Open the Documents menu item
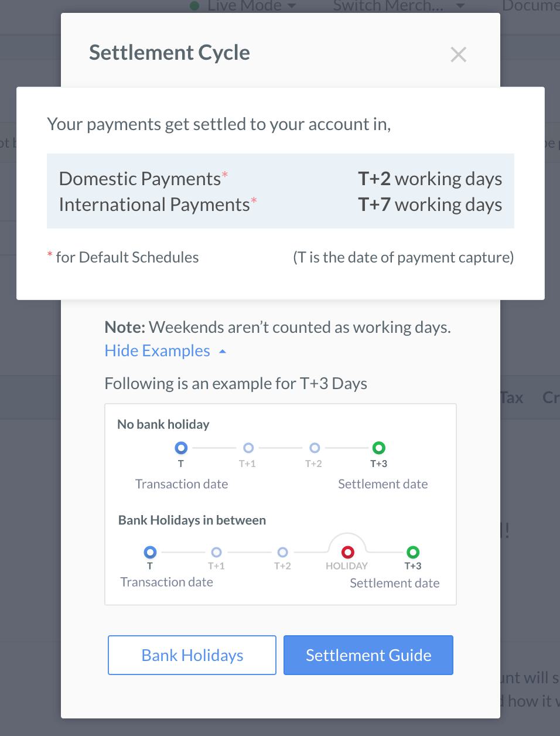Viewport: 560px width, 736px height. (x=529, y=5)
